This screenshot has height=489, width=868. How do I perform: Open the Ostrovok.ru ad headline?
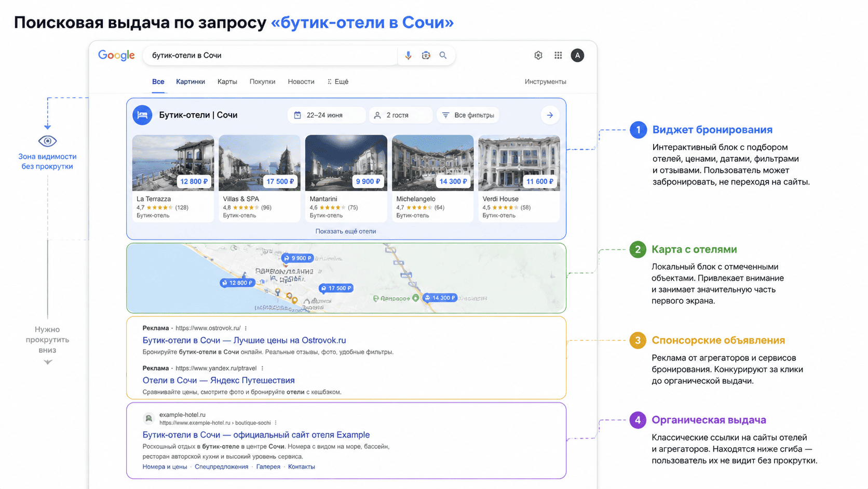244,340
